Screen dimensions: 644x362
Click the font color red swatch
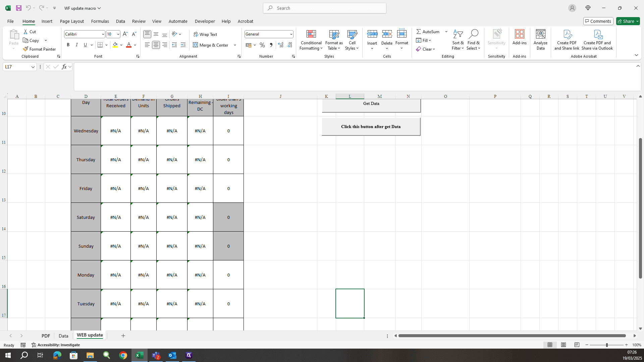pyautogui.click(x=129, y=45)
